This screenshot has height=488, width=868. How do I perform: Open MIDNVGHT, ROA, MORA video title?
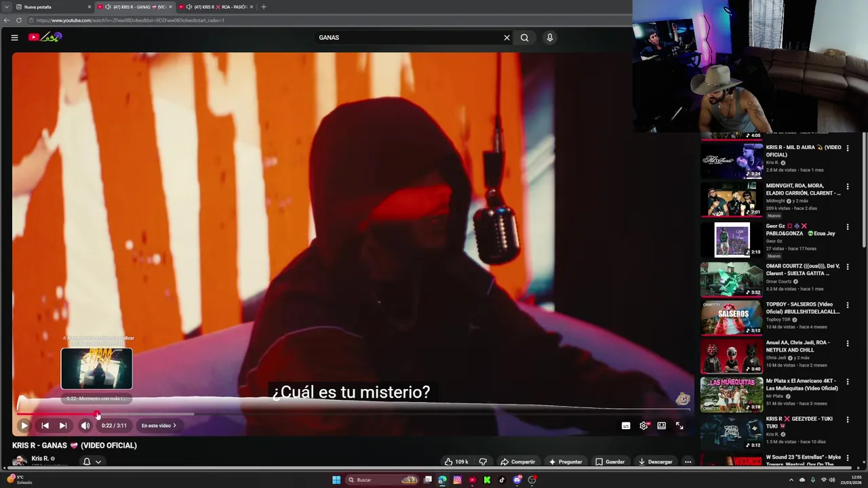804,189
